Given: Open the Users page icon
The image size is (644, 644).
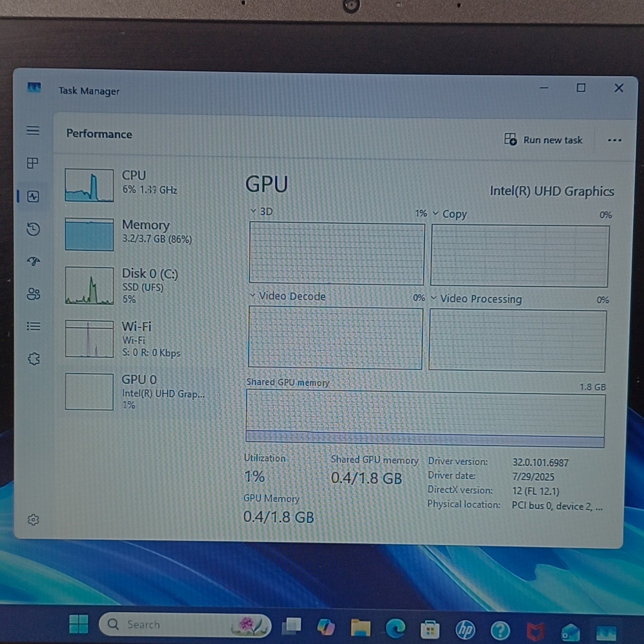Looking at the screenshot, I should [33, 294].
